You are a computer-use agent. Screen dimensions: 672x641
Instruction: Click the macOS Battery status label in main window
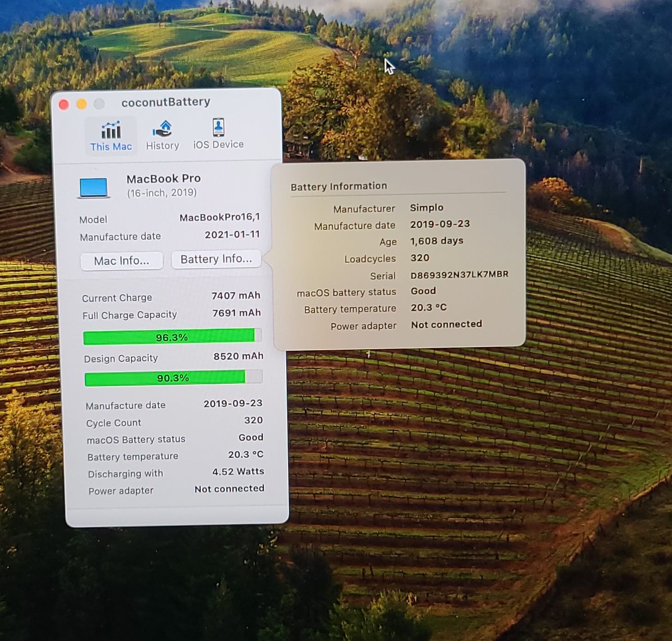tap(136, 440)
